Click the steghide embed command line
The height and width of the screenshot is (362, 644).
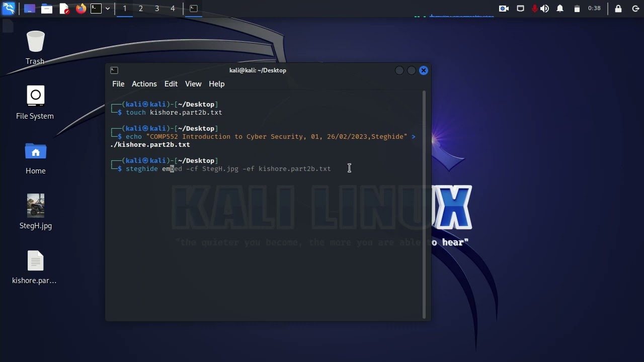[228, 169]
